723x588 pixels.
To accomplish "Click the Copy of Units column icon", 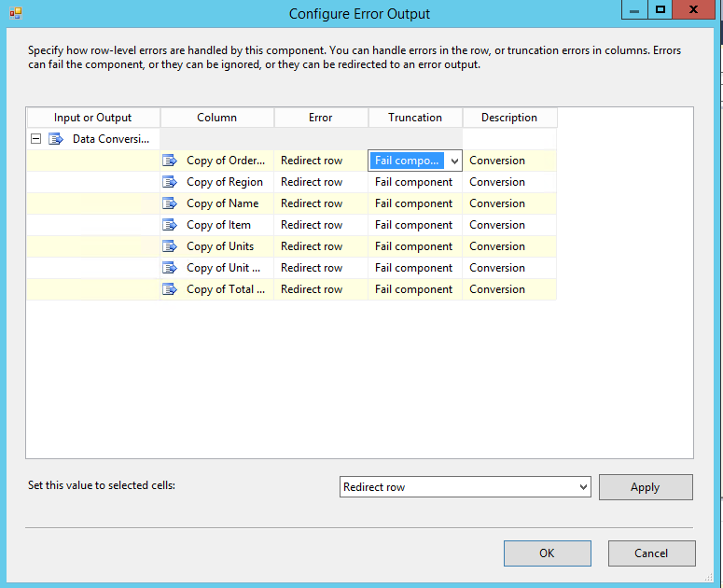I will (170, 246).
